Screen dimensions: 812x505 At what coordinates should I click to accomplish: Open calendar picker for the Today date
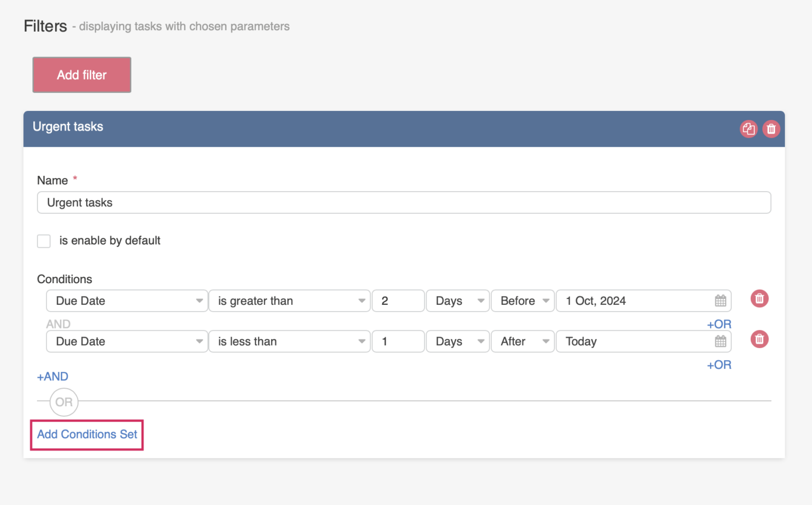click(720, 341)
